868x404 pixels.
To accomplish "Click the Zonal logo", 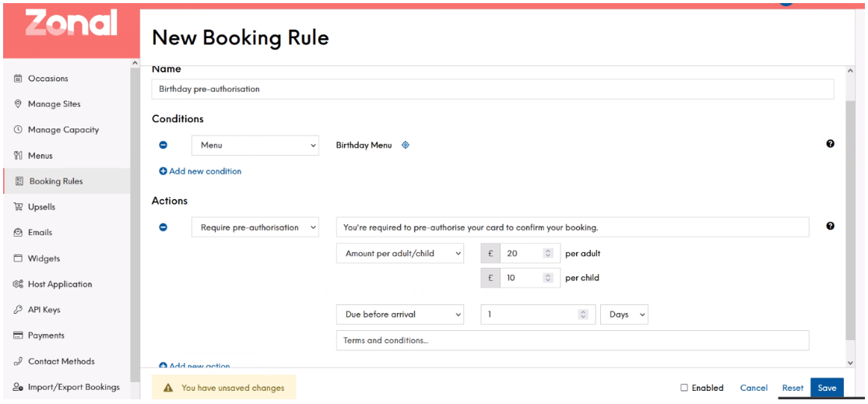I will coord(71,24).
